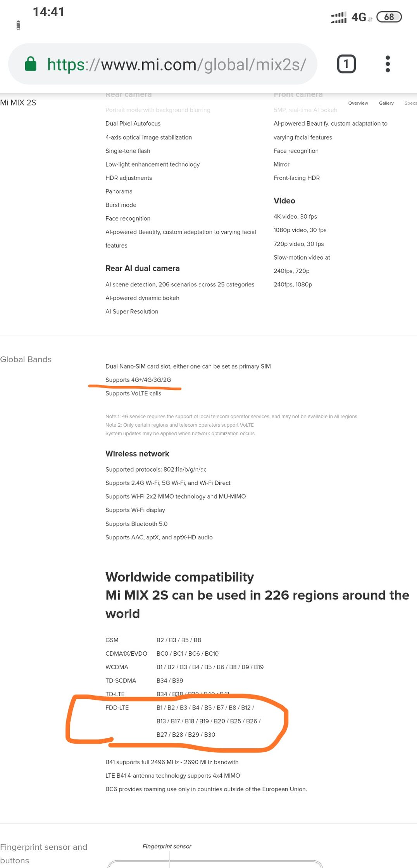Open the tab switcher showing 1 tab
Viewport: 417px width, 868px height.
click(346, 64)
